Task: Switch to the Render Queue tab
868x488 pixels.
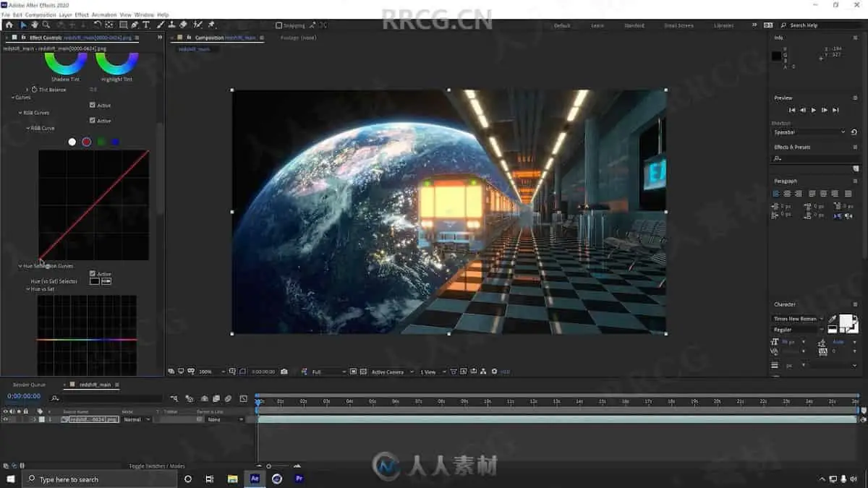Action: 29,385
